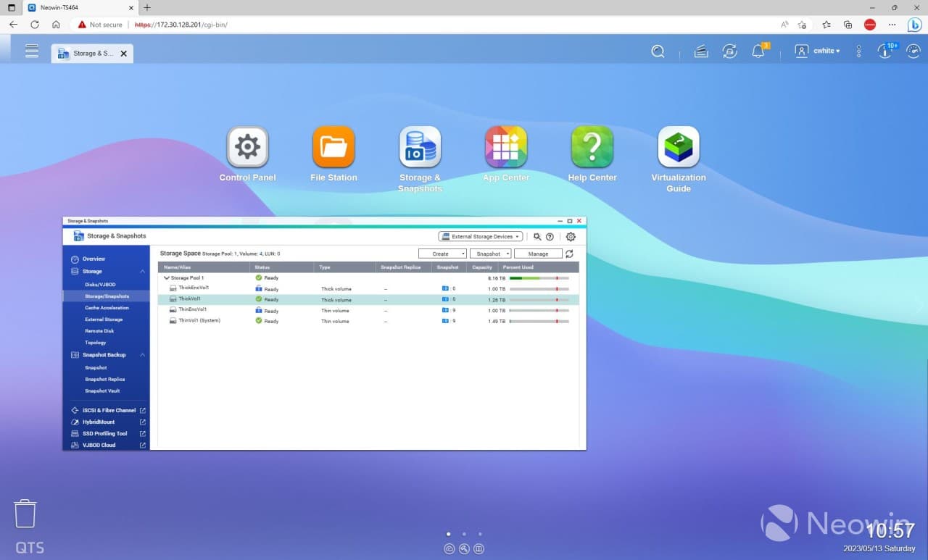Launch the Virtualization Guide
Image resolution: width=928 pixels, height=560 pixels.
[678, 147]
